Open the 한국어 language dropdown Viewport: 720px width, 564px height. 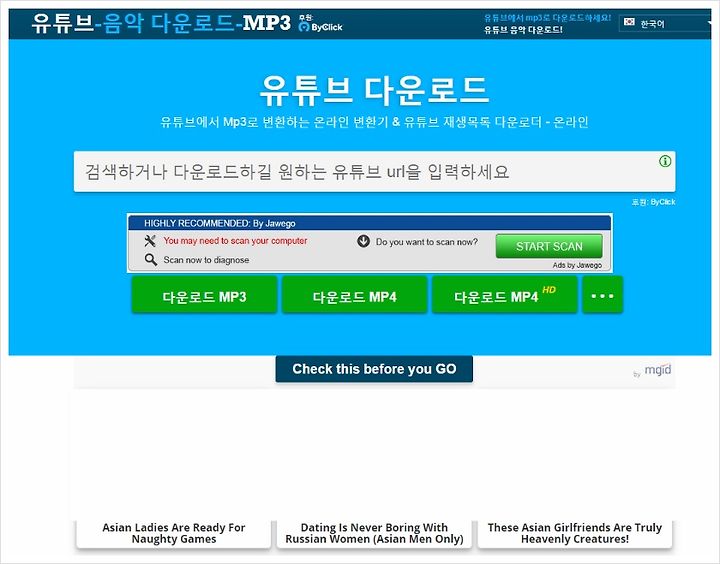[x=666, y=23]
